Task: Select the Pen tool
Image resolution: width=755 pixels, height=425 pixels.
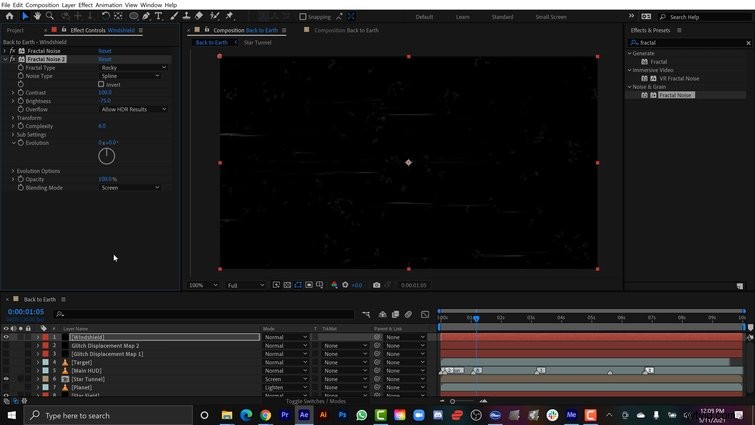Action: click(146, 16)
